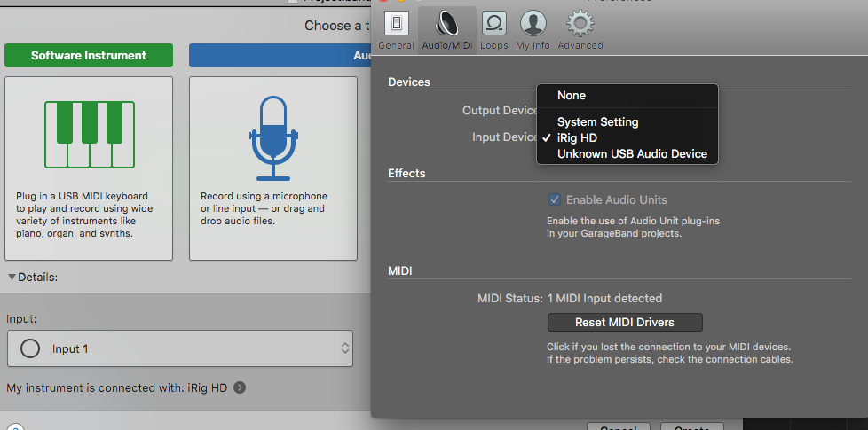The image size is (868, 430).
Task: Switch to the Loops preferences tab
Action: tap(493, 30)
